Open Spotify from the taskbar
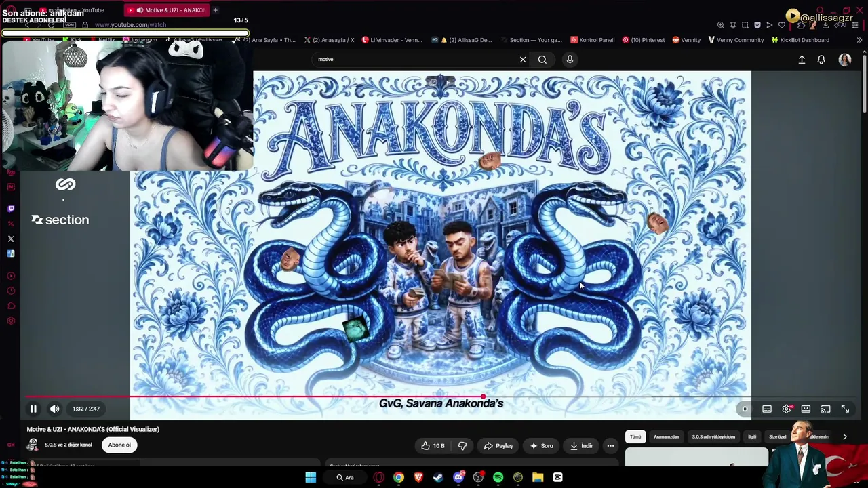 coord(498,477)
